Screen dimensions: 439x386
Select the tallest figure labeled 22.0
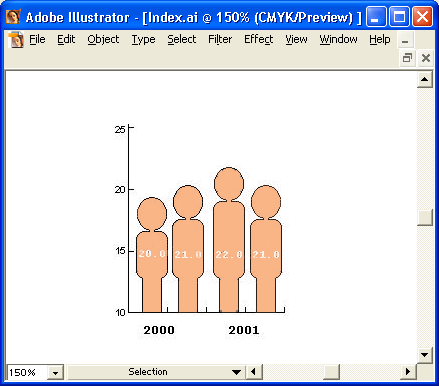tap(229, 240)
